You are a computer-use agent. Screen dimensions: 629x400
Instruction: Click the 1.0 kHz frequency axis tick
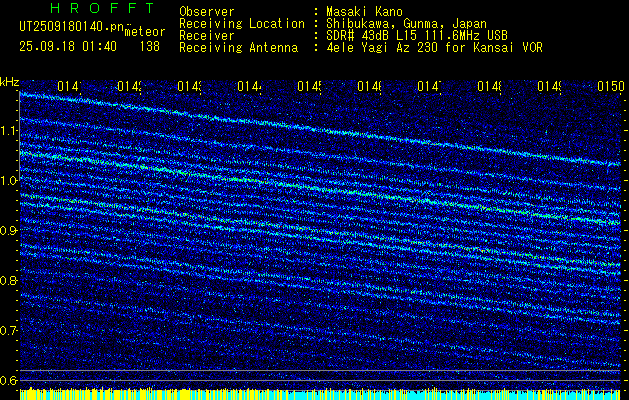(x=9, y=181)
